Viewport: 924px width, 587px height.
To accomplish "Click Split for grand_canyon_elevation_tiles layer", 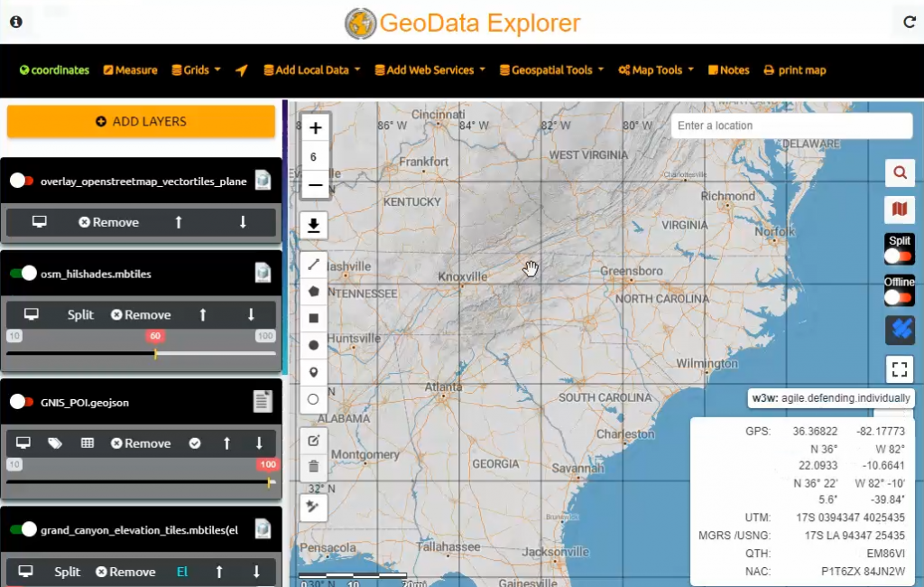I will (67, 572).
